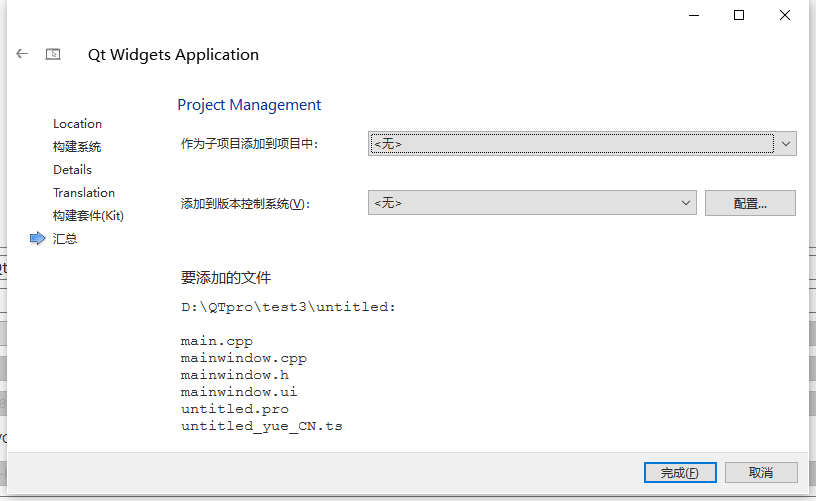Click the mainwindow.h file name
816x501 pixels.
[x=235, y=375]
